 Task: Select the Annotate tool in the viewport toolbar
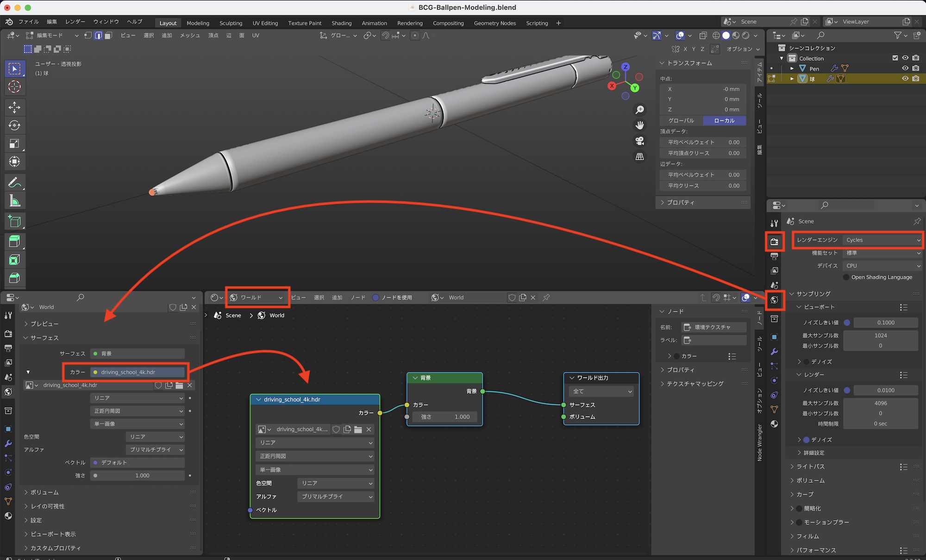pos(14,182)
